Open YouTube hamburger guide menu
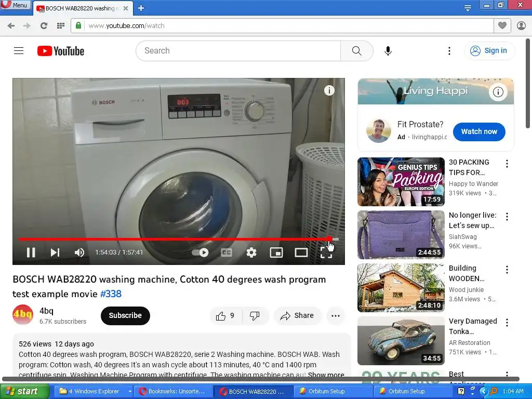The image size is (532, 399). (19, 51)
